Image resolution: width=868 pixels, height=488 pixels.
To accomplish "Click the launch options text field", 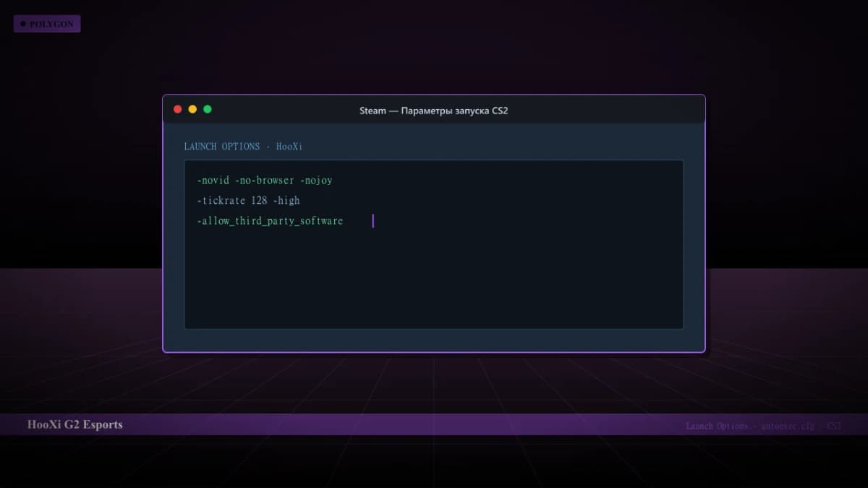I will [x=434, y=244].
